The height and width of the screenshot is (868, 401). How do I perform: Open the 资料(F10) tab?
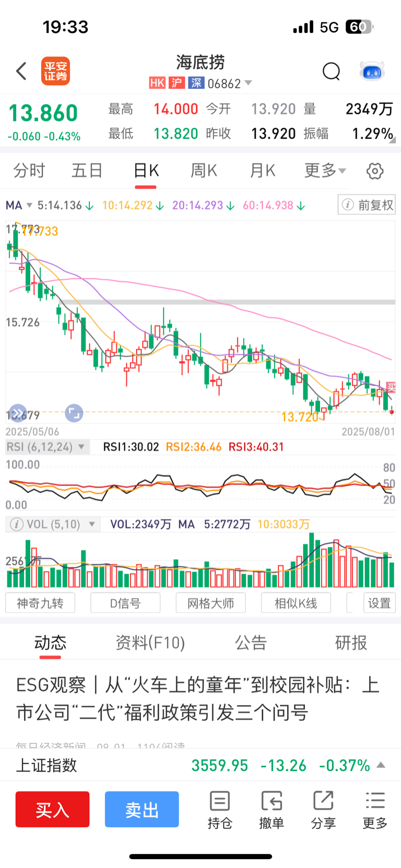(150, 643)
